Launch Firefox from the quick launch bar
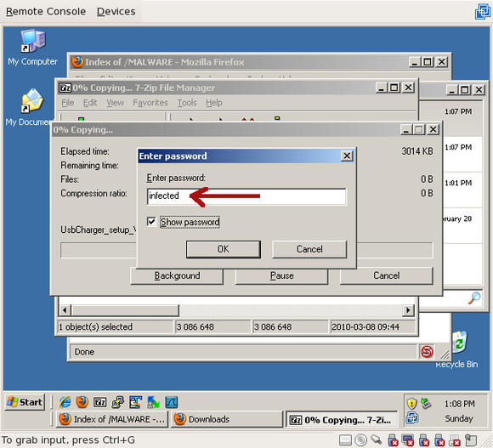 [82, 402]
